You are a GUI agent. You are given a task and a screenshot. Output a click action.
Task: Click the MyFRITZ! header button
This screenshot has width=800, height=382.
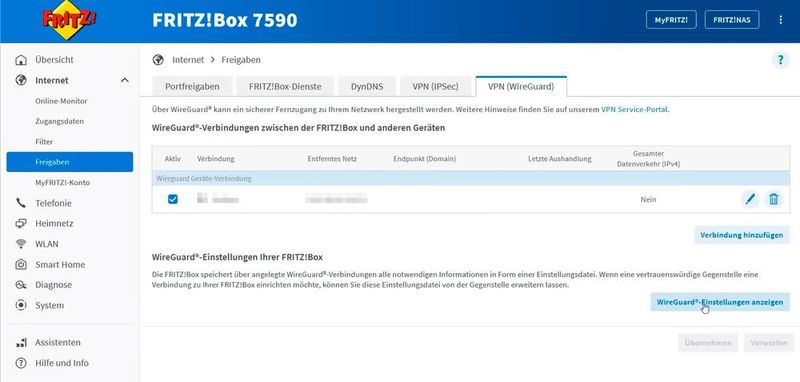click(x=671, y=20)
